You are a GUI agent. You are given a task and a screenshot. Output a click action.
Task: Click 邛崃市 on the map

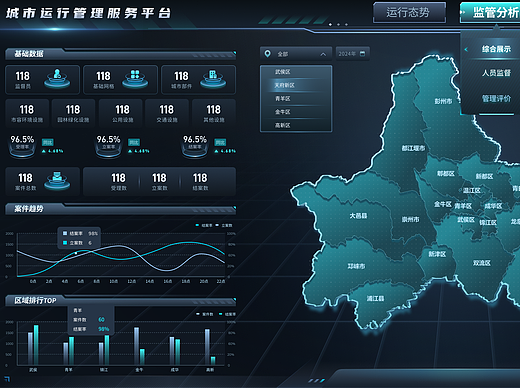click(x=356, y=266)
